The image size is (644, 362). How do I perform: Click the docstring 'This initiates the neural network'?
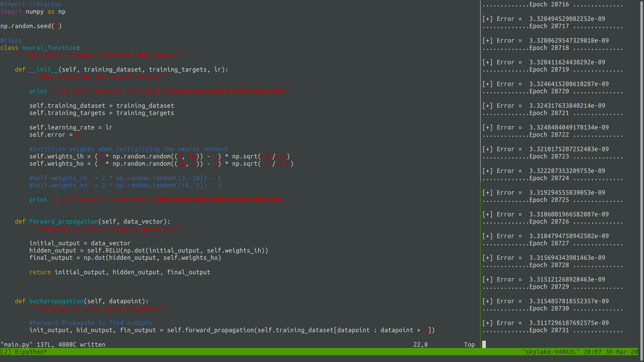click(100, 77)
